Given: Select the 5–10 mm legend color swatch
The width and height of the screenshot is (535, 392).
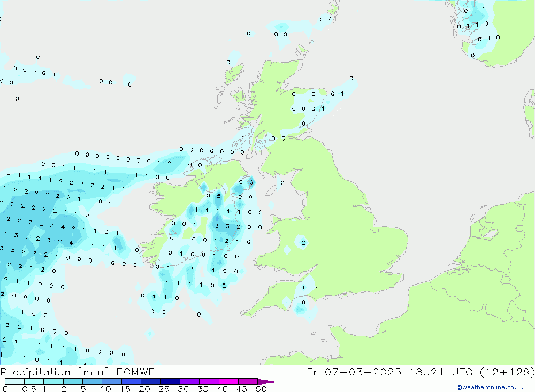Looking at the screenshot, I should [x=92, y=381].
